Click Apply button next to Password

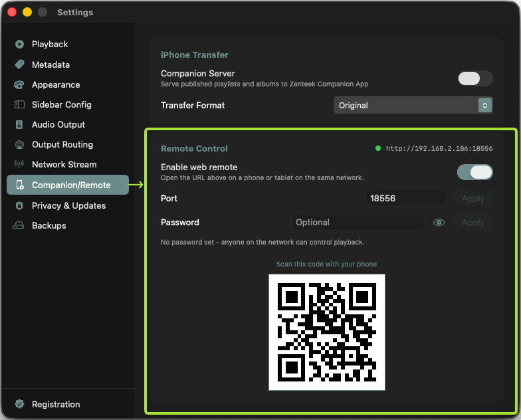point(473,222)
